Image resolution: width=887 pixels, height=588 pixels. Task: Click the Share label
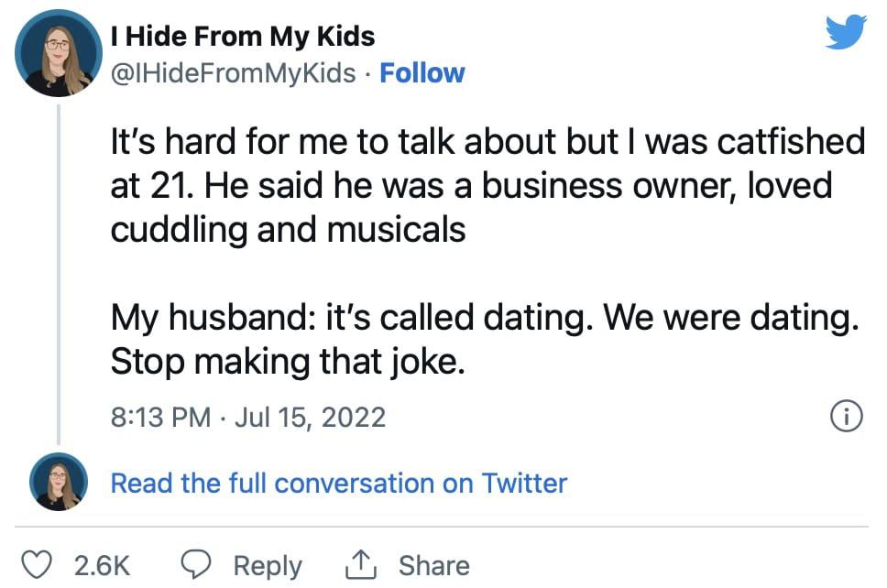434,565
